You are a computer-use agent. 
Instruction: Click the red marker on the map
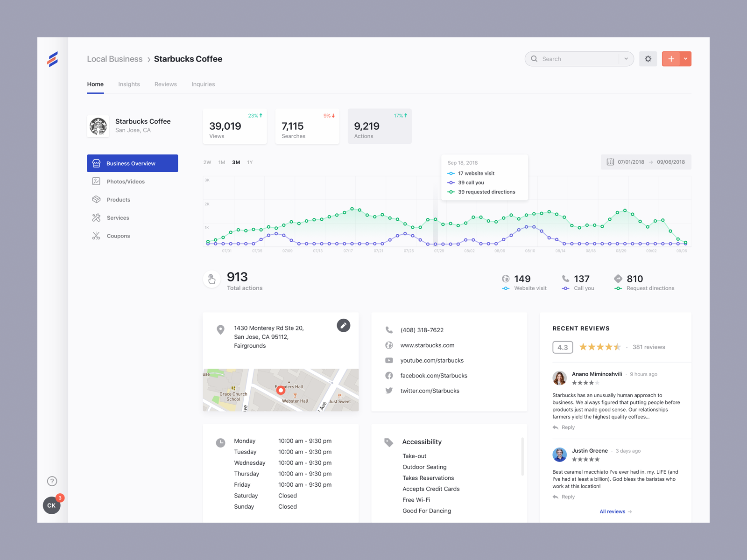click(281, 390)
